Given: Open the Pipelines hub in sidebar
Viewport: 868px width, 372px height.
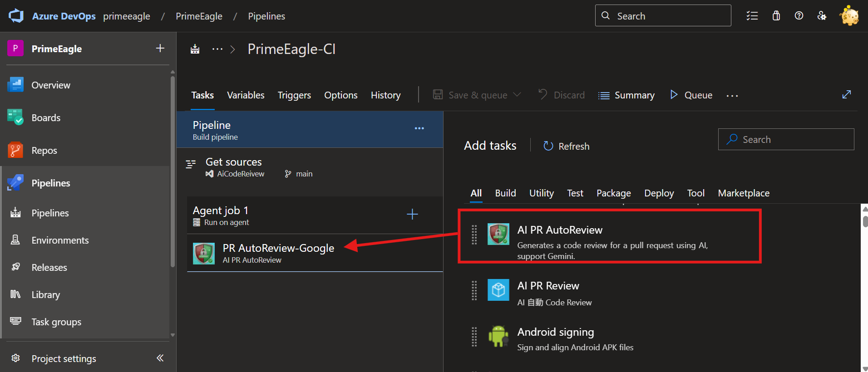Looking at the screenshot, I should 51,183.
